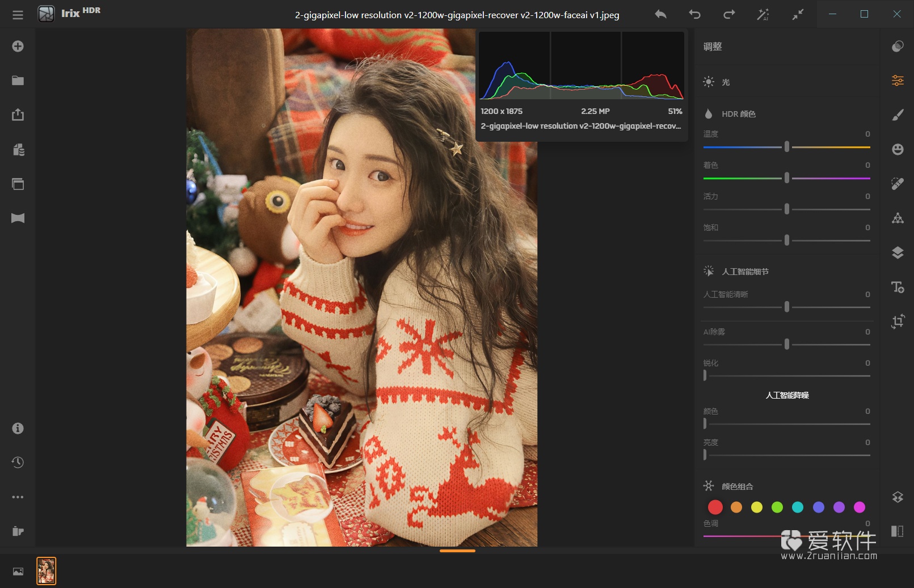914x588 pixels.
Task: Open a new image with the plus icon
Action: pyautogui.click(x=18, y=46)
